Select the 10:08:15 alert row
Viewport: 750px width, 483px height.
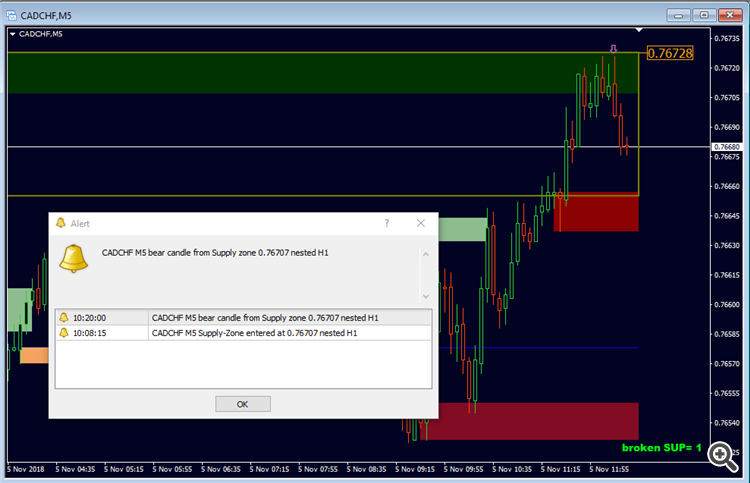[243, 333]
